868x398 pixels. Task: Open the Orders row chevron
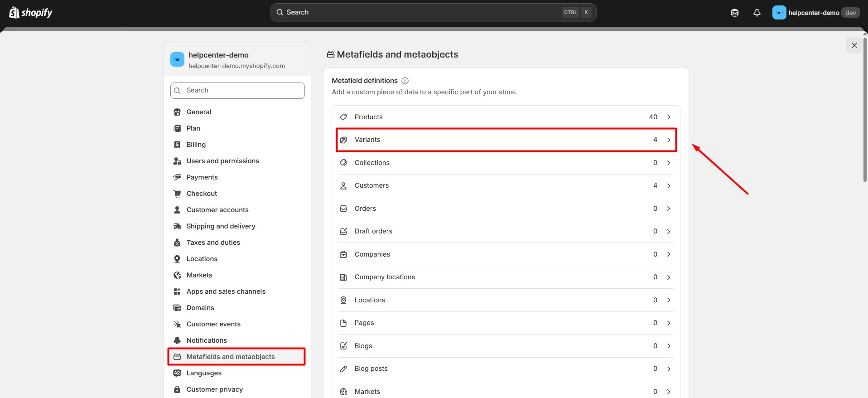click(x=669, y=209)
